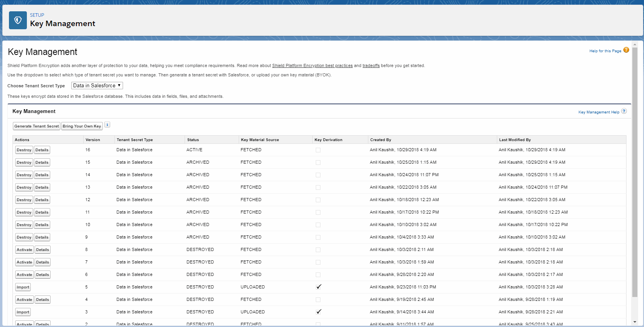Screen dimensions: 644x327
Task: Click Generate Tenant Secret button
Action: pyautogui.click(x=37, y=126)
